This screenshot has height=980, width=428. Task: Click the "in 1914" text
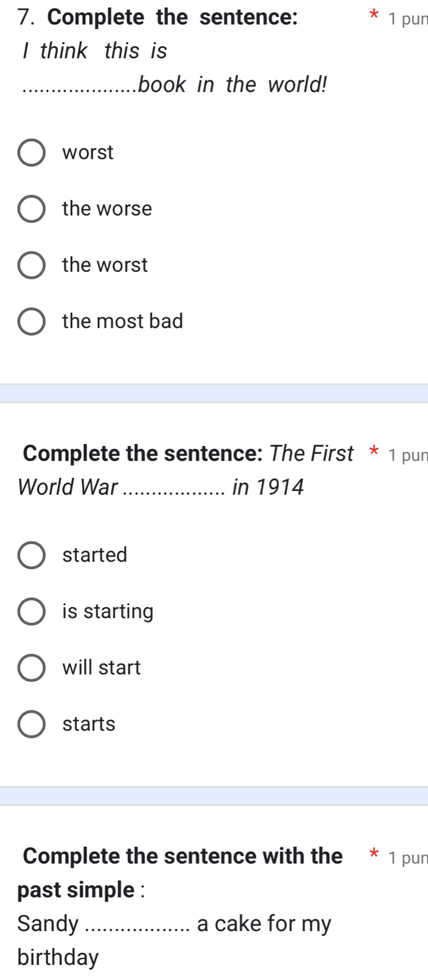(x=268, y=487)
